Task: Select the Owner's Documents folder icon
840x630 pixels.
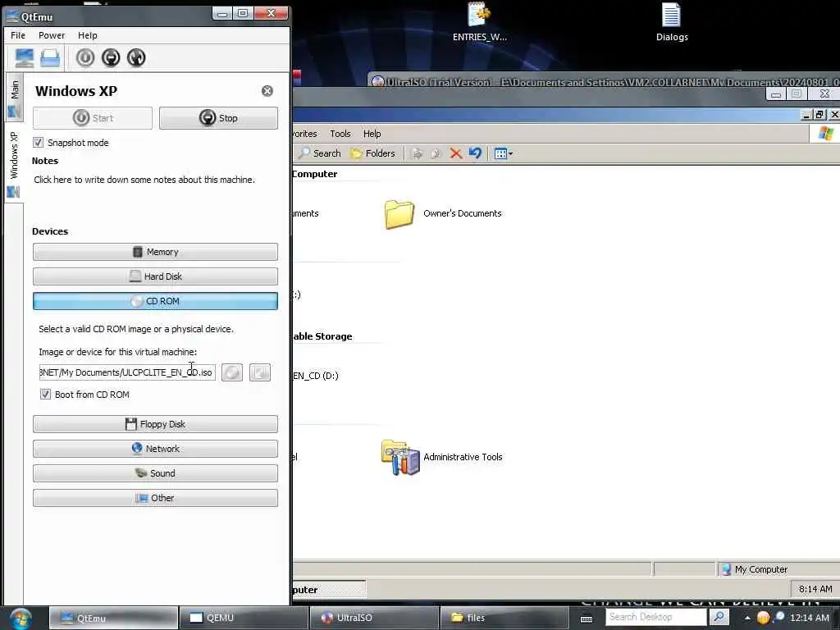Action: pyautogui.click(x=399, y=214)
